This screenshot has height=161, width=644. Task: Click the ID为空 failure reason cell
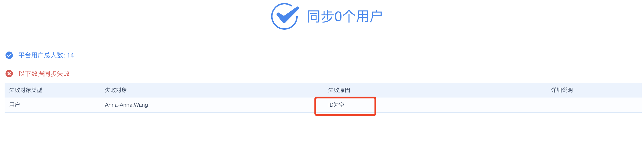click(336, 105)
